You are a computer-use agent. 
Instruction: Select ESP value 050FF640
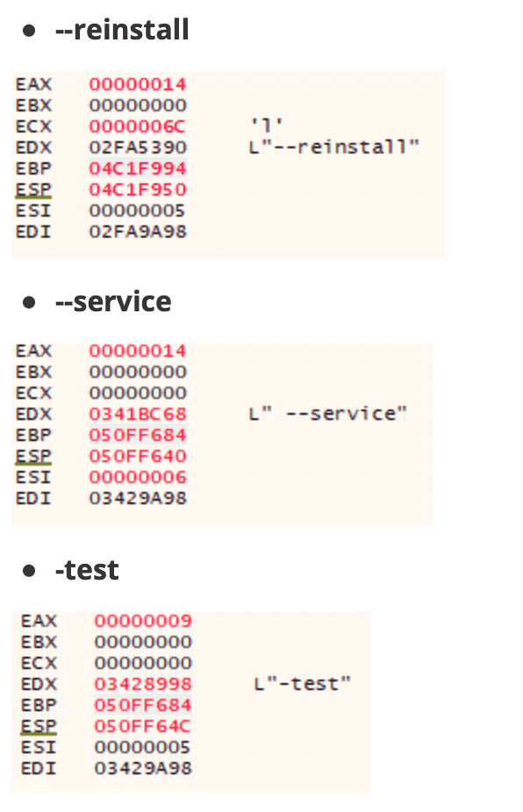(x=138, y=456)
